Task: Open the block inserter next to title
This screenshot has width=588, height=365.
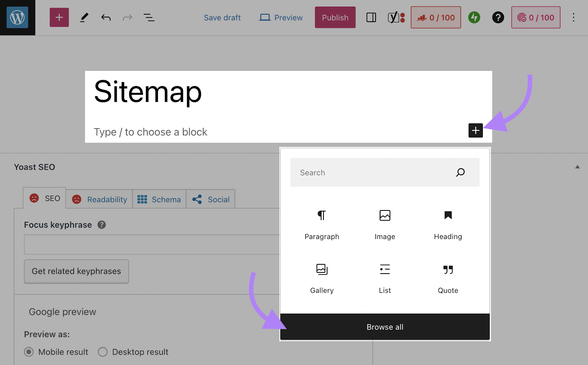Action: pyautogui.click(x=476, y=130)
